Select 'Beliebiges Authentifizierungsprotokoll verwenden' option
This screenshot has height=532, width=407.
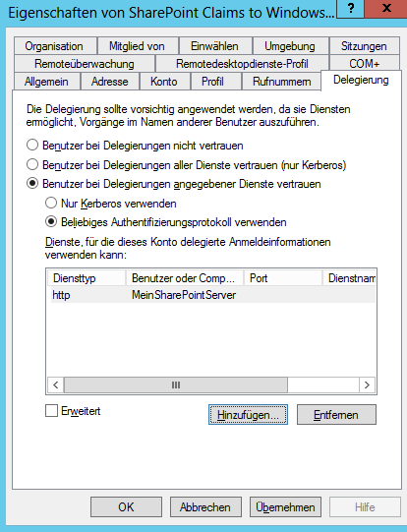point(51,222)
